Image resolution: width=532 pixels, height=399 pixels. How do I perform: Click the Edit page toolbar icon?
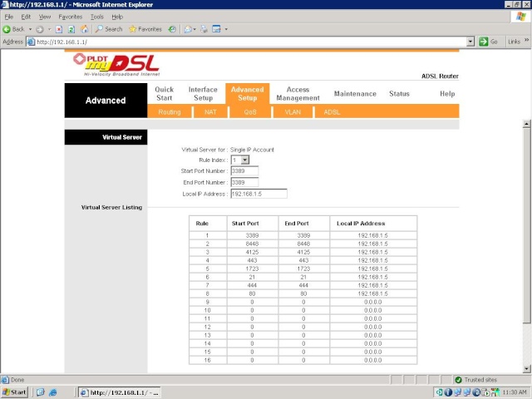216,29
